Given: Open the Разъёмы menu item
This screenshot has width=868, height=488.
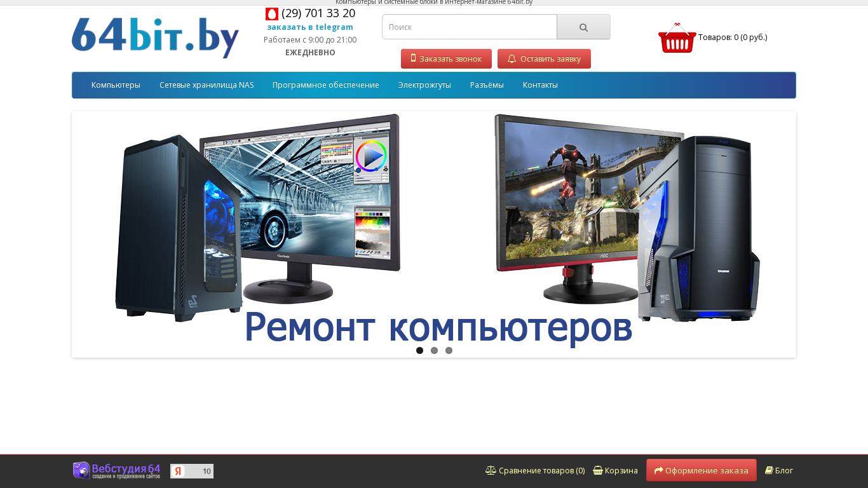Looking at the screenshot, I should 487,85.
